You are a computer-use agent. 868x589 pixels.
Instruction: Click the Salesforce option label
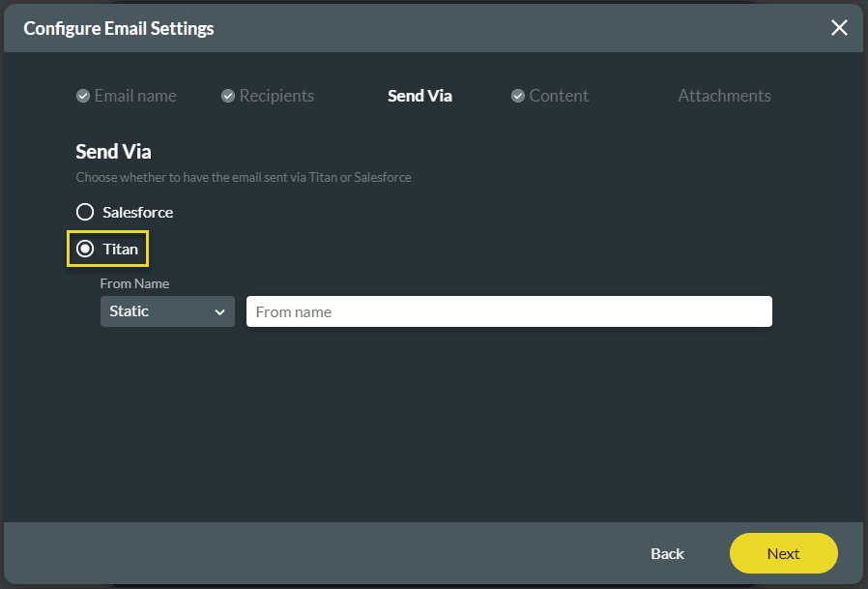tap(138, 212)
